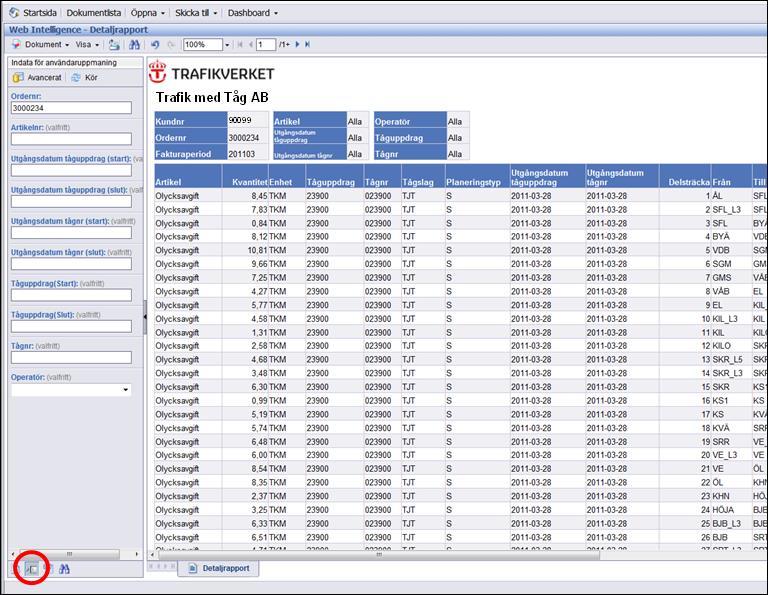Click the refresh data icon in the toolbar
Image resolution: width=768 pixels, height=595 pixels.
tap(114, 45)
